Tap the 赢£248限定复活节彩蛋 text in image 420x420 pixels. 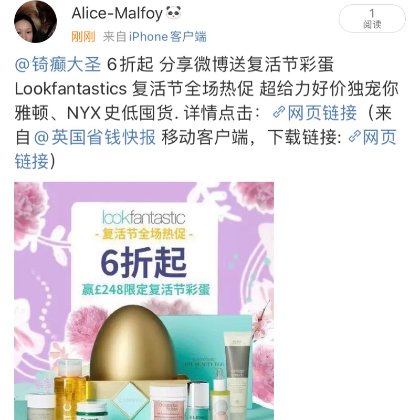coord(146,289)
